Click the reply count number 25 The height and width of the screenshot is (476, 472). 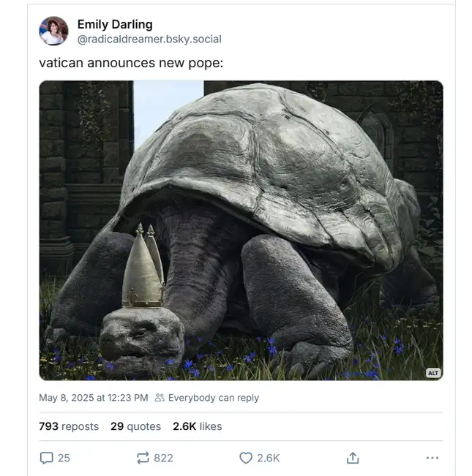tap(64, 458)
